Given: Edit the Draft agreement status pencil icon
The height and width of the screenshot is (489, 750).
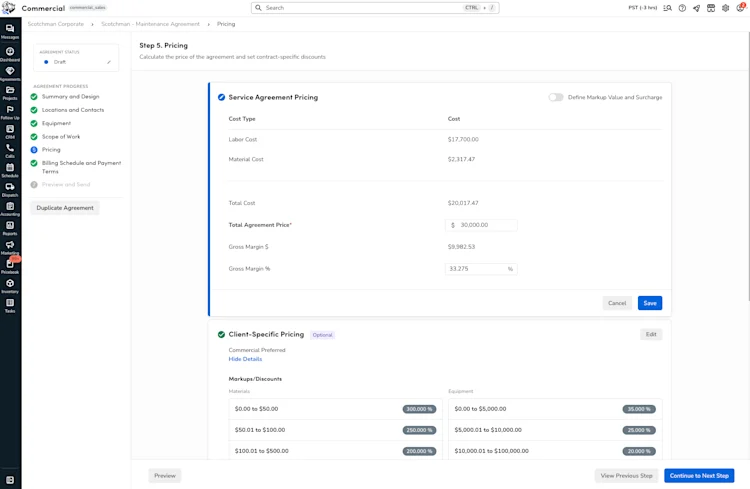Looking at the screenshot, I should pos(109,62).
